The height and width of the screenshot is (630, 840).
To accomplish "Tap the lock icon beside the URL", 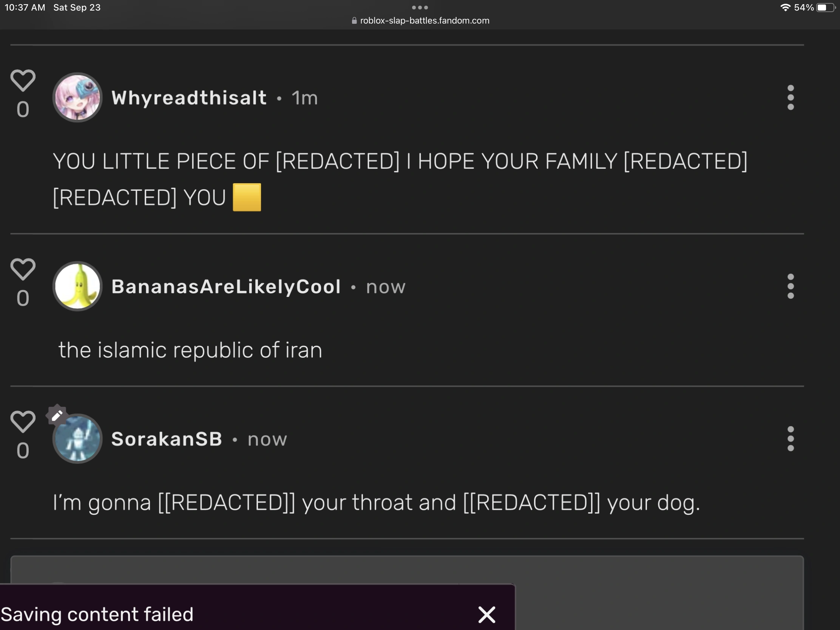I will tap(354, 21).
